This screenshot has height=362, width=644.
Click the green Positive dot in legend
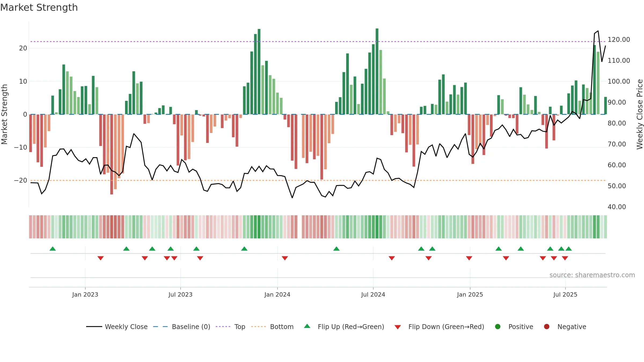pyautogui.click(x=498, y=327)
